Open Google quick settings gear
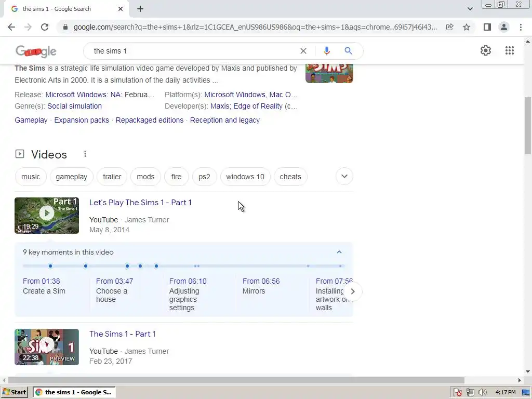Image resolution: width=532 pixels, height=399 pixels. pos(486,50)
